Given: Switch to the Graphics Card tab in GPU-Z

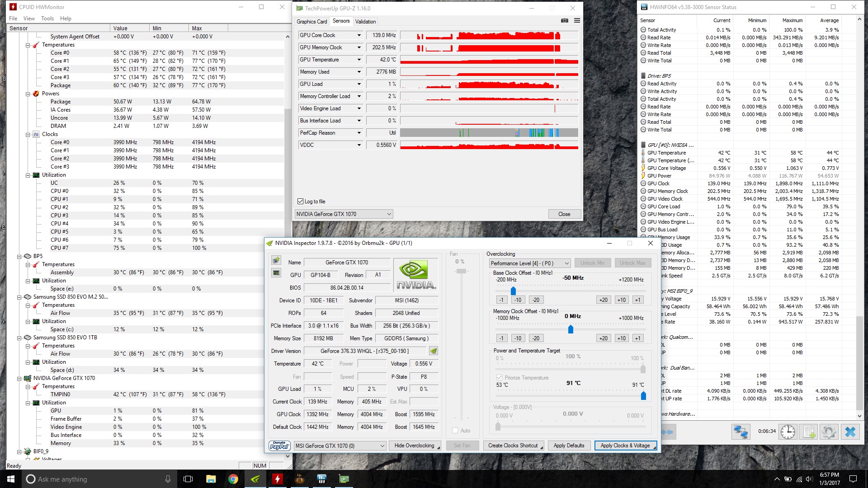Looking at the screenshot, I should coord(311,22).
